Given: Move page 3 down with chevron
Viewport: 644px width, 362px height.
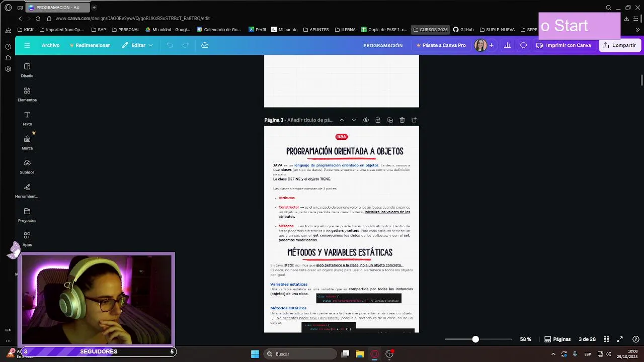Looking at the screenshot, I should [x=354, y=120].
